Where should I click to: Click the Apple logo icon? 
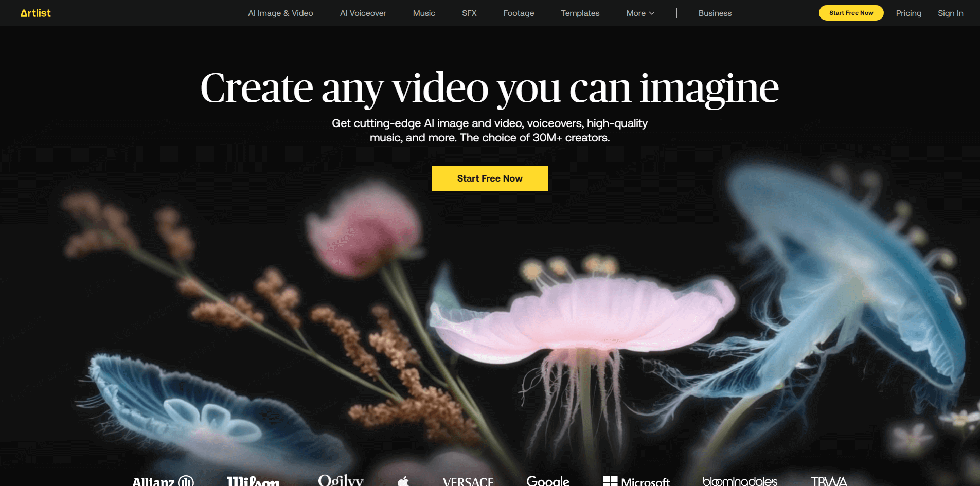point(403,481)
